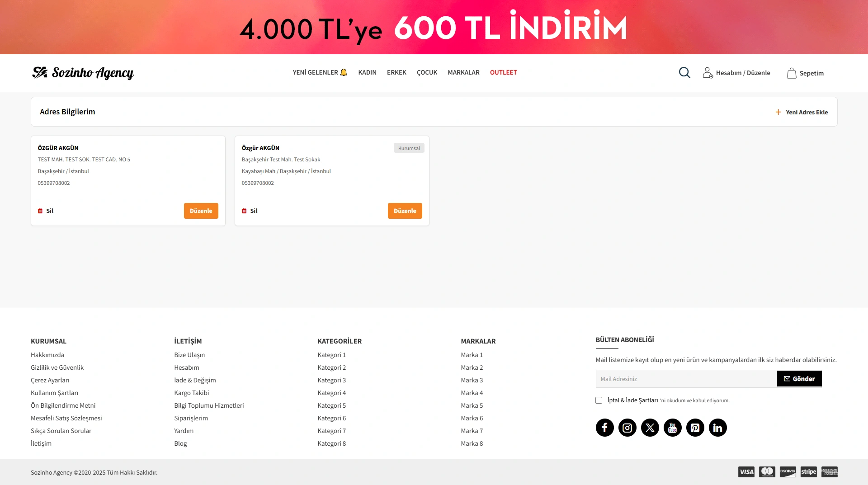Open the Instagram profile icon
This screenshot has height=485, width=868.
(x=627, y=427)
